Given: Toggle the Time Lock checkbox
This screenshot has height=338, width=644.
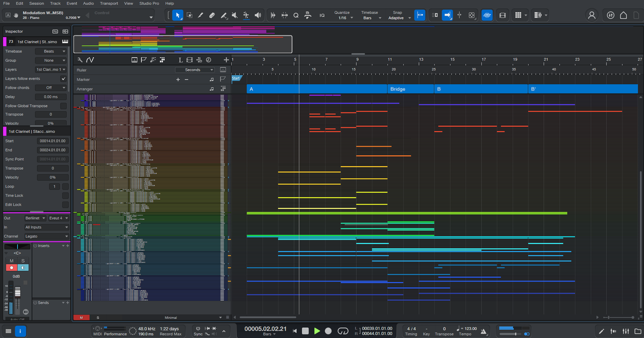Looking at the screenshot, I should click(x=65, y=196).
